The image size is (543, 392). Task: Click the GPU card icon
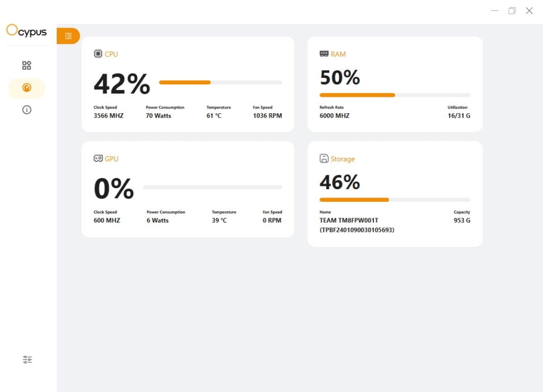coord(98,158)
